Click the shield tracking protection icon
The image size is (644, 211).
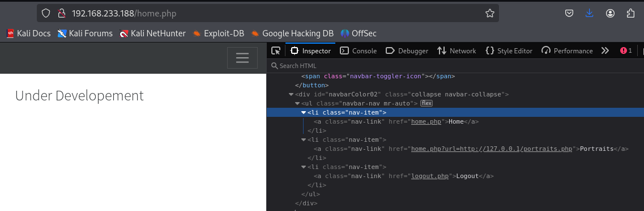coord(46,14)
